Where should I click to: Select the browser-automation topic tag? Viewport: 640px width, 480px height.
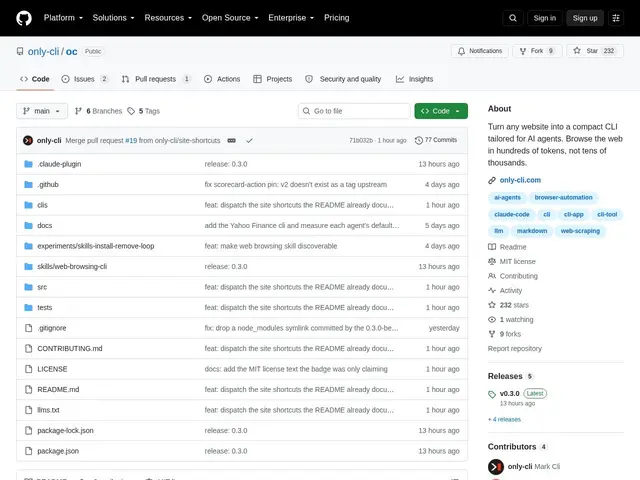tap(563, 198)
